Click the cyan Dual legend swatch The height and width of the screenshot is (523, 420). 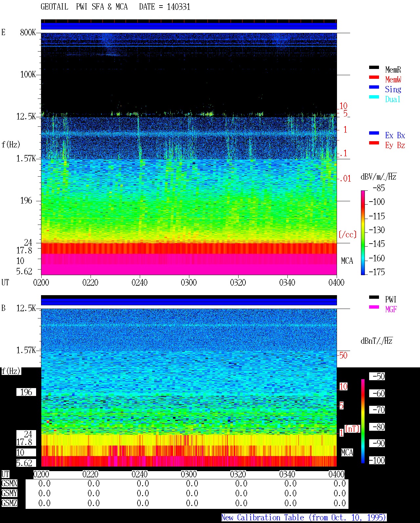click(x=374, y=97)
